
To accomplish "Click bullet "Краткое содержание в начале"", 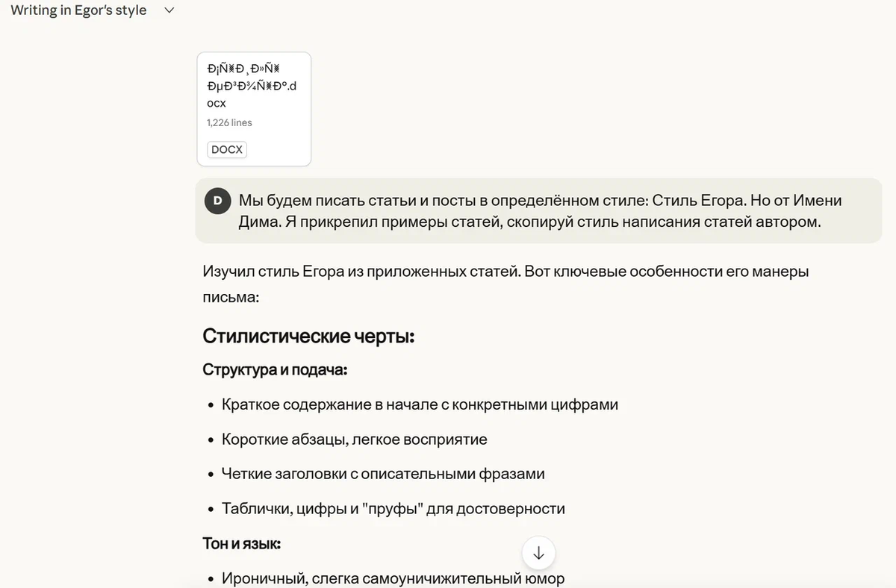I will (x=420, y=404).
